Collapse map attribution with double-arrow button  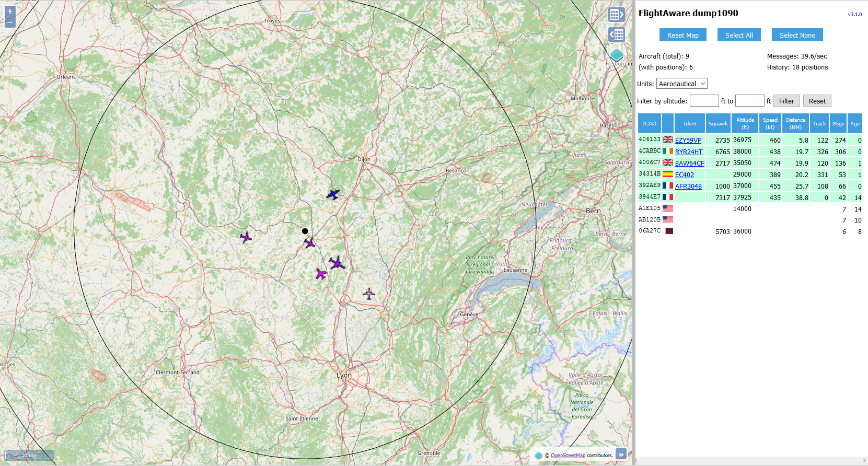point(621,455)
